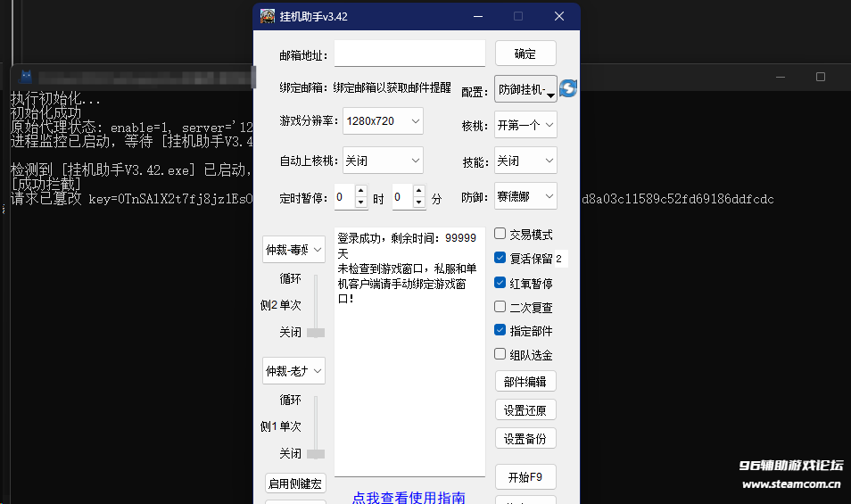
Task: Open the 点我查看使用指南 link
Action: coord(409,497)
